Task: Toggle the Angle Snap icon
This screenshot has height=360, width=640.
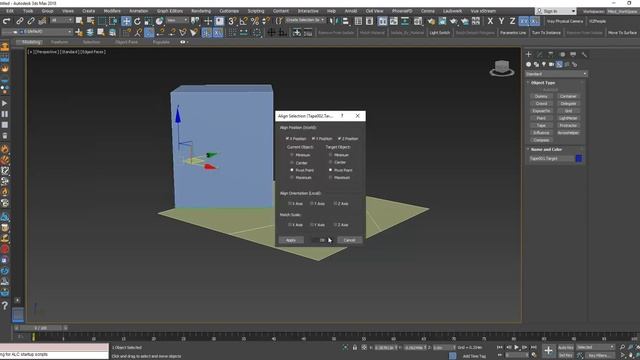Action: click(244, 21)
